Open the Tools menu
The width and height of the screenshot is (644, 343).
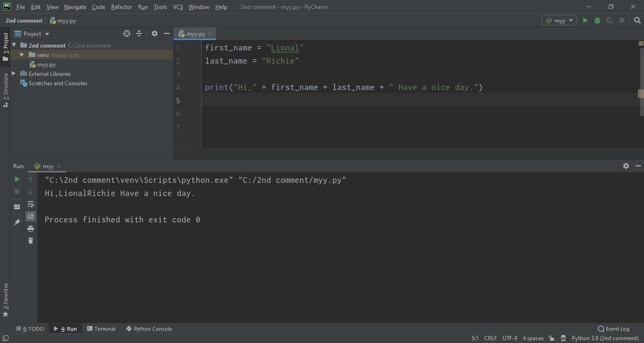(160, 7)
